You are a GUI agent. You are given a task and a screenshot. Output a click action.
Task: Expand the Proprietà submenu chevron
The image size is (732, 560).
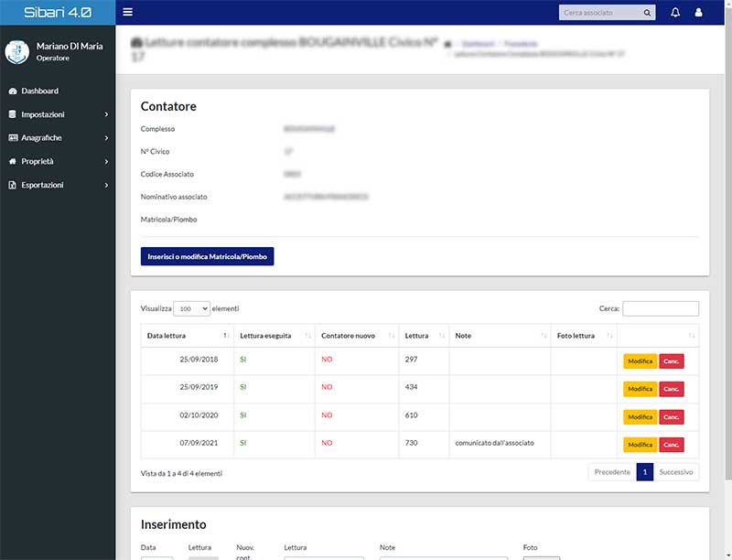[106, 161]
